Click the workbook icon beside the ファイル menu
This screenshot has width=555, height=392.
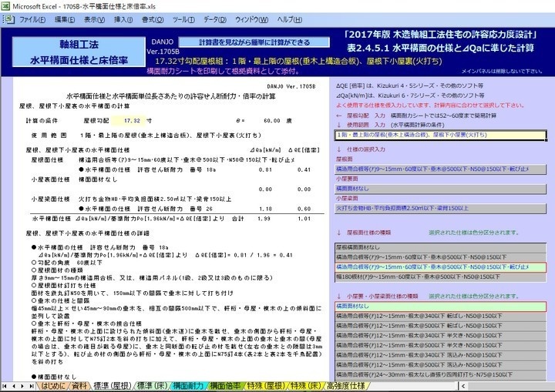point(8,19)
